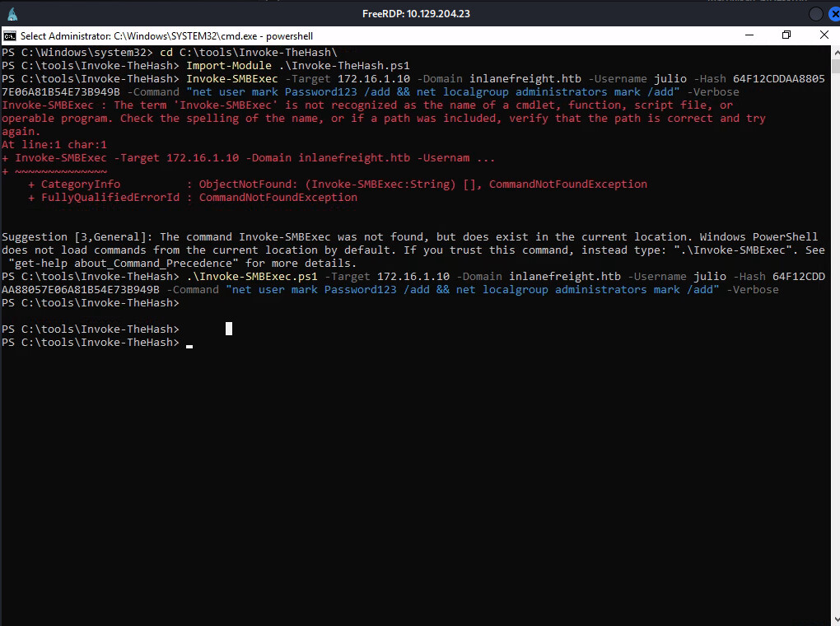This screenshot has height=626, width=840.
Task: Click the 'Import-Module' command word
Action: tap(229, 65)
